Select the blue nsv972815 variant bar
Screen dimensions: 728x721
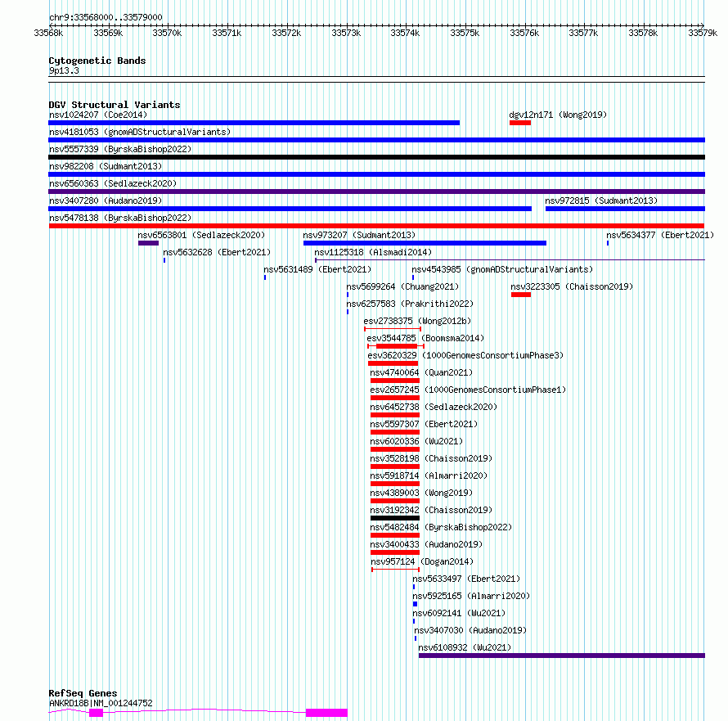coord(626,209)
